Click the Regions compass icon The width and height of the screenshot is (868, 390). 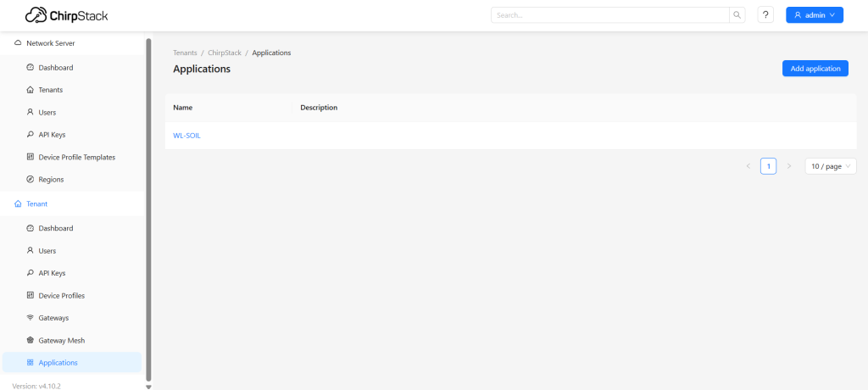30,180
